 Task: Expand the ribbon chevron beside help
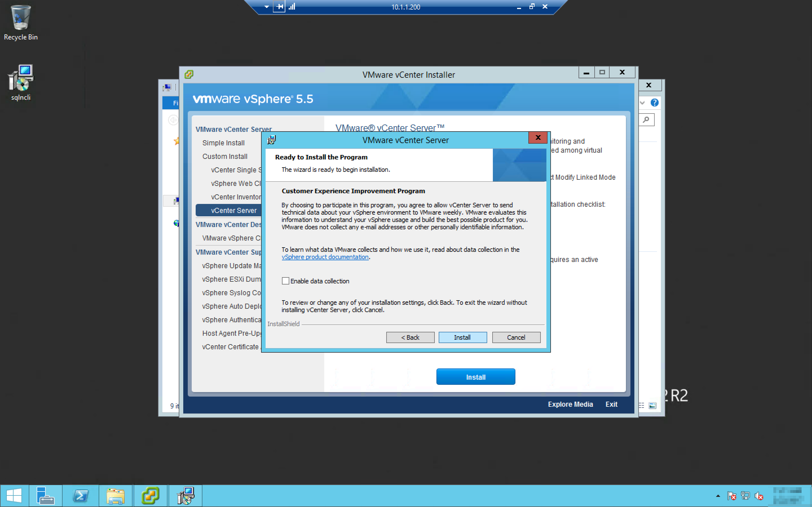[x=642, y=103]
